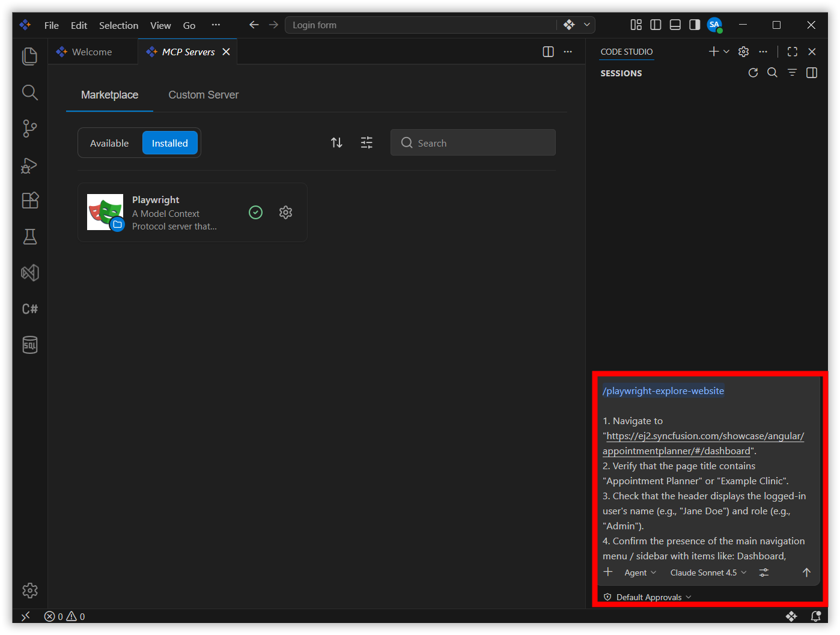Click the Code Studio status bar icon
The height and width of the screenshot is (635, 840).
[x=791, y=616]
